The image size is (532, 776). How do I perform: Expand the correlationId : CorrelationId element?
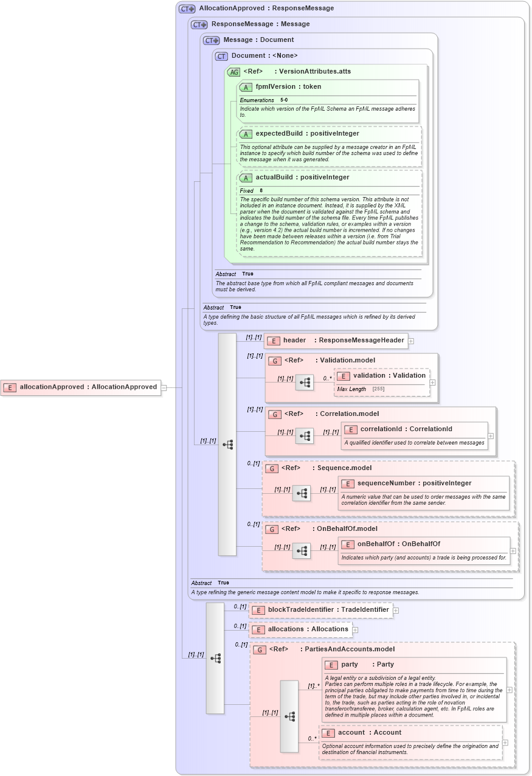(491, 436)
